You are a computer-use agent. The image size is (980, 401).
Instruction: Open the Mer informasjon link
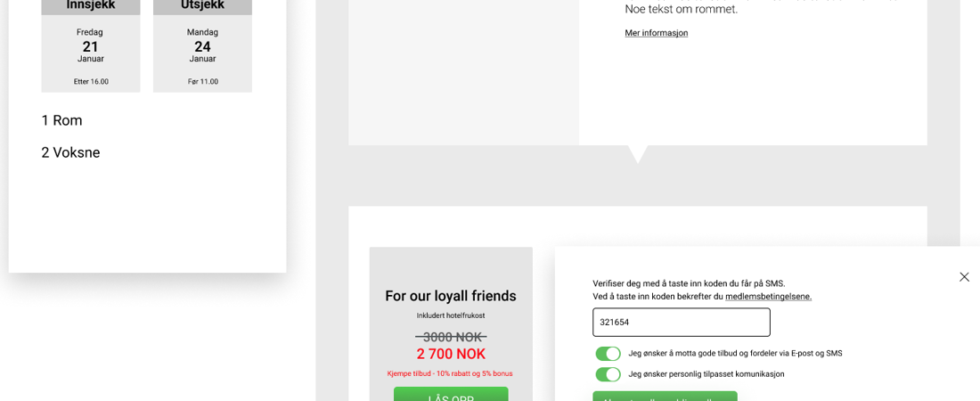656,33
